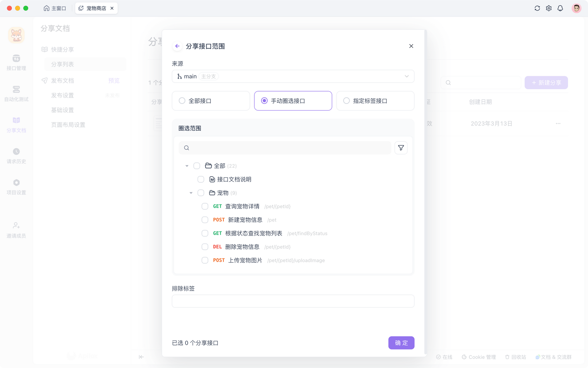Click the date 2023年3月13日 cell
The image size is (588, 368).
(x=491, y=124)
